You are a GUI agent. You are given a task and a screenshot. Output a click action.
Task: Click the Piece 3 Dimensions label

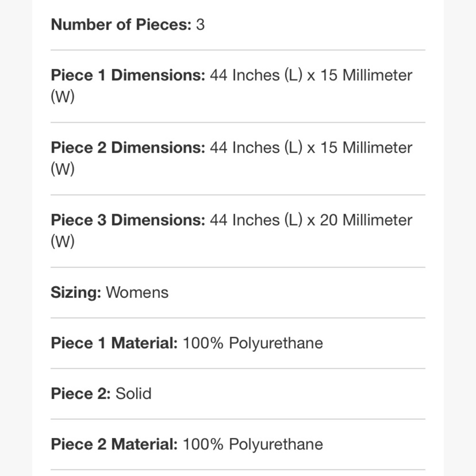[x=128, y=220]
